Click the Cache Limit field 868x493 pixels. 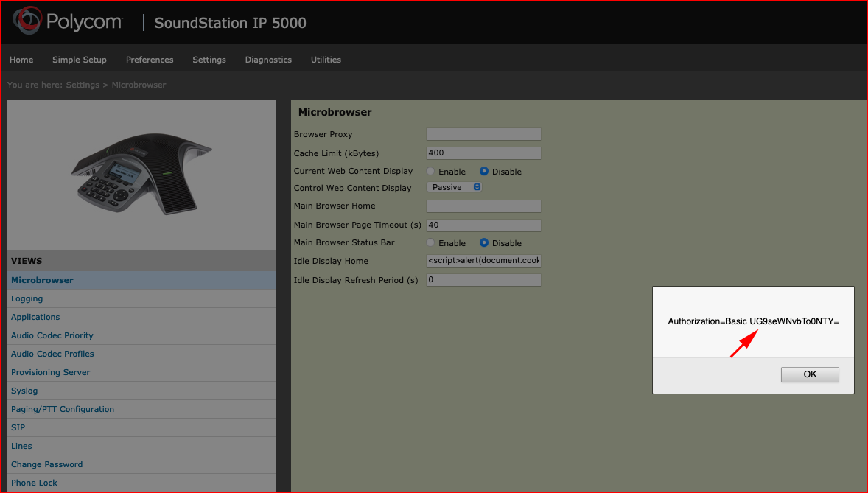pyautogui.click(x=483, y=153)
